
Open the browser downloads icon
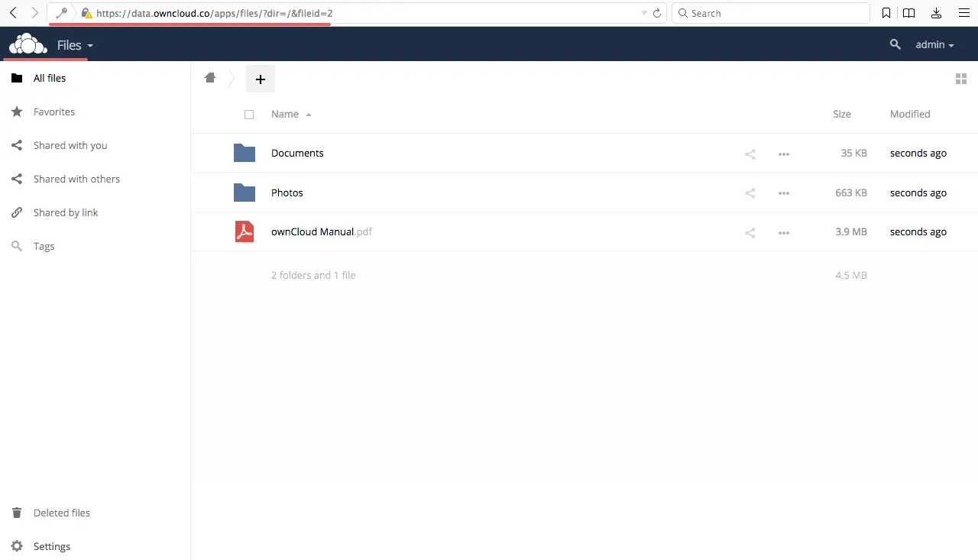tap(937, 13)
